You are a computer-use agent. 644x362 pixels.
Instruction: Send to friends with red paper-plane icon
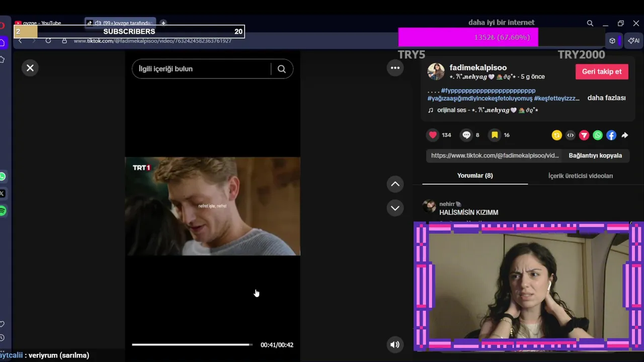click(x=584, y=135)
